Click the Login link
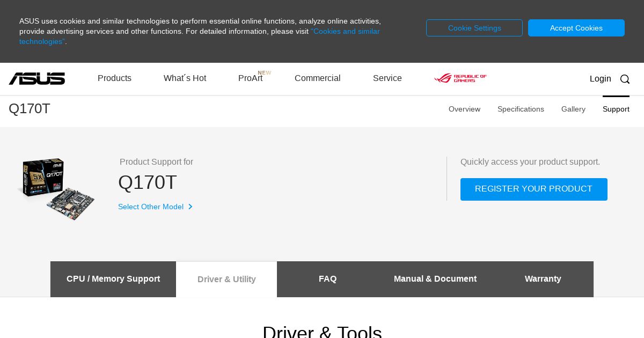 click(x=600, y=79)
